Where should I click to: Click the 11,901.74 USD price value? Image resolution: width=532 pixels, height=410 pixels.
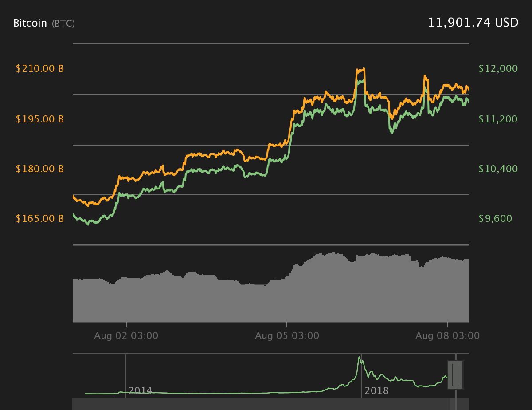tap(473, 23)
